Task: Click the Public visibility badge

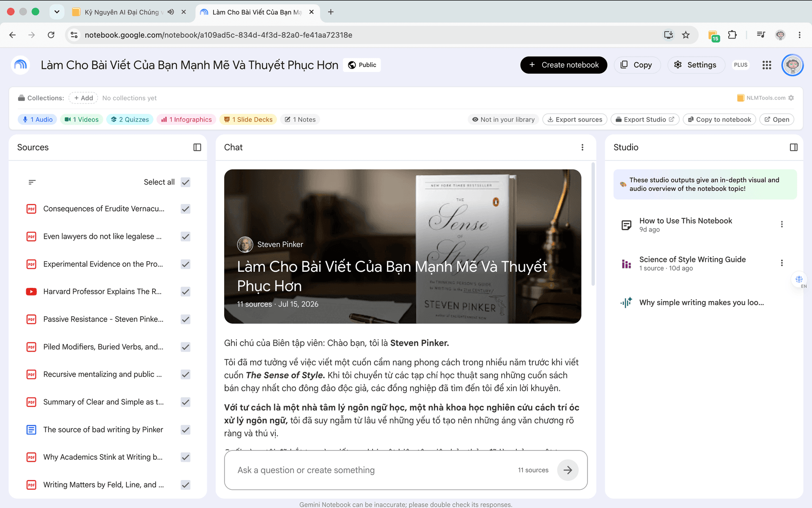Action: 362,65
